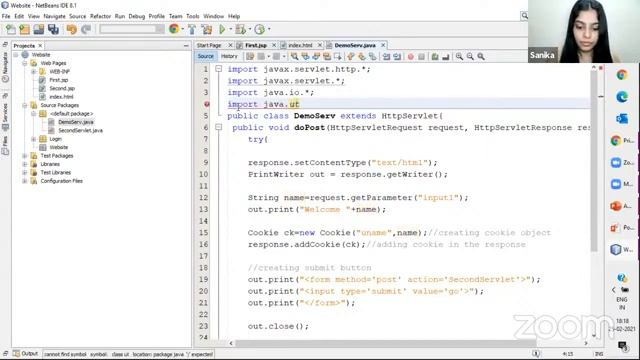Screen dimensions: 640x360
Task: Click the Uncomment editor toolbar icon
Action: coord(446,56)
